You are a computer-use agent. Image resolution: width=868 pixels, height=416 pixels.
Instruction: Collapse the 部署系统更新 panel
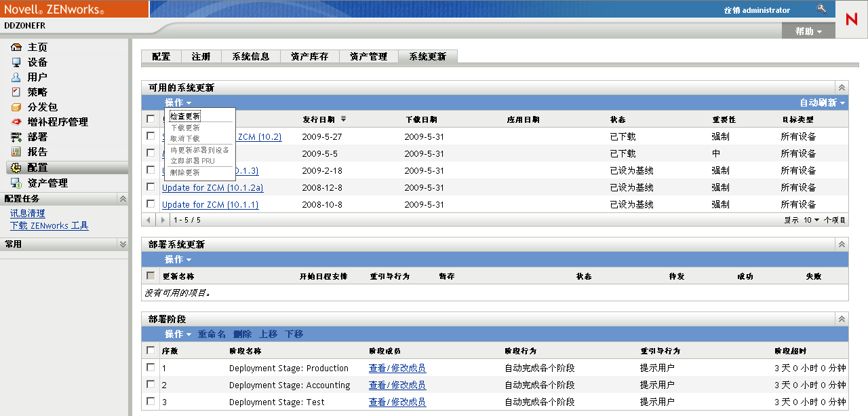842,244
